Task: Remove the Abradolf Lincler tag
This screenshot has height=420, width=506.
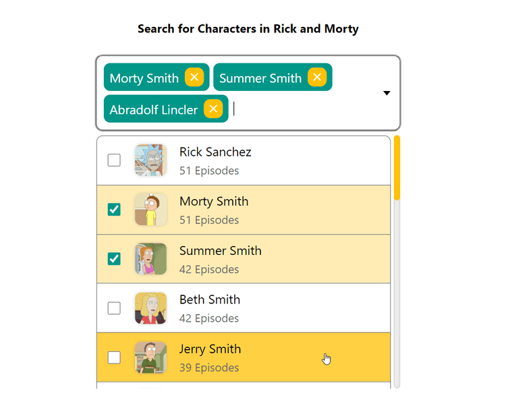Action: click(x=213, y=109)
